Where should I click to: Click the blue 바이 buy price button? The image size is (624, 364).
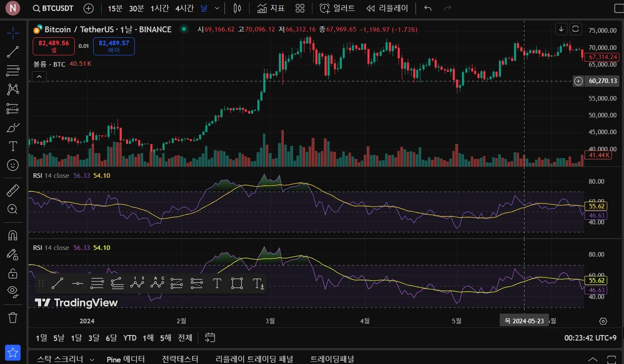click(x=114, y=46)
